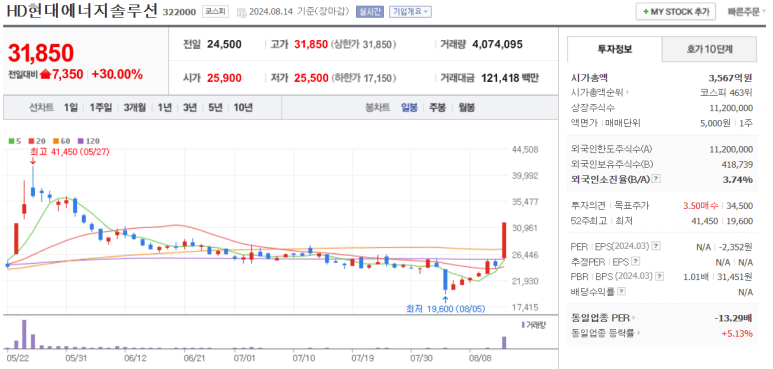Click the green 5-day moving average legend square
Screen dimensions: 773x369
pos(11,140)
